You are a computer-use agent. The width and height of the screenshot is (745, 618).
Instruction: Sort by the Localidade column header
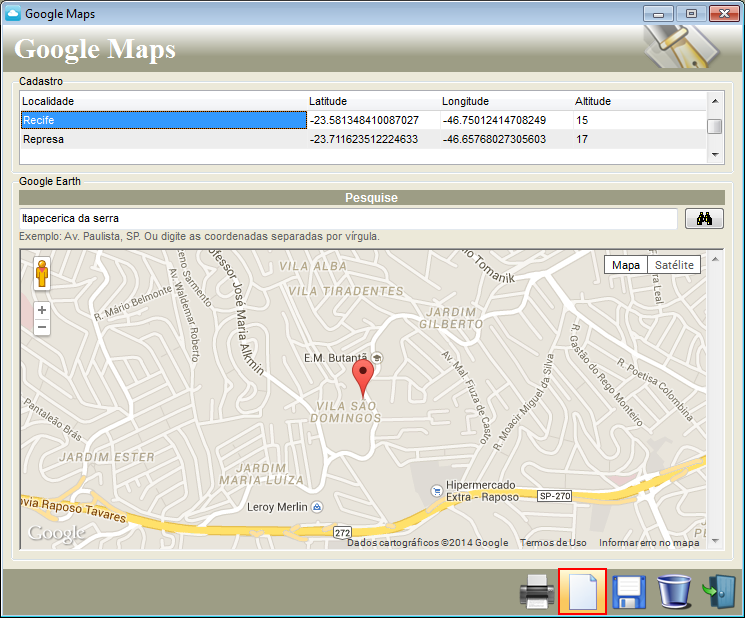[164, 101]
